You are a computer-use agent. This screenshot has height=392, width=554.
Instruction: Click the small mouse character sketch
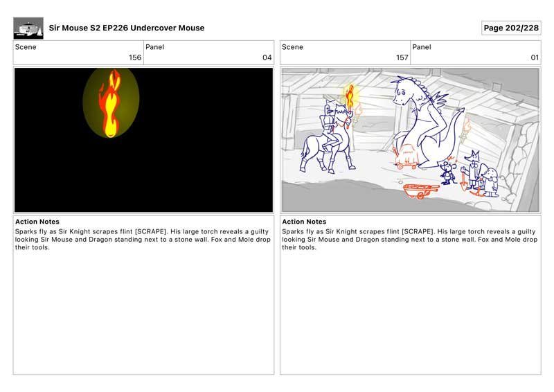click(448, 172)
